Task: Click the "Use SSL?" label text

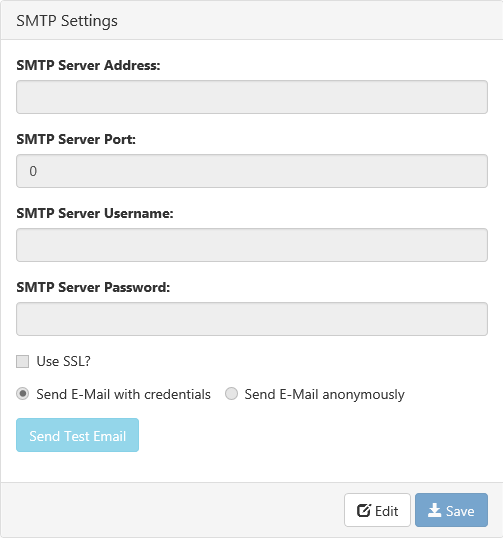Action: pos(63,361)
